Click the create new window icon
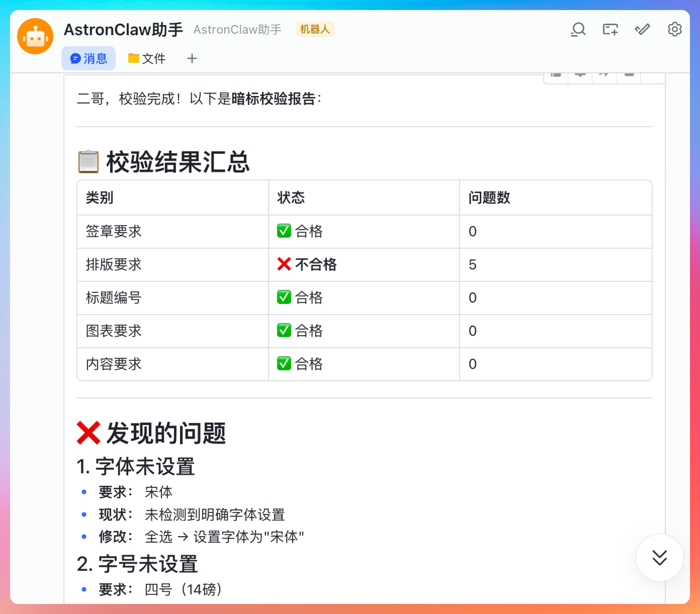Viewport: 700px width, 614px height. 610,29
